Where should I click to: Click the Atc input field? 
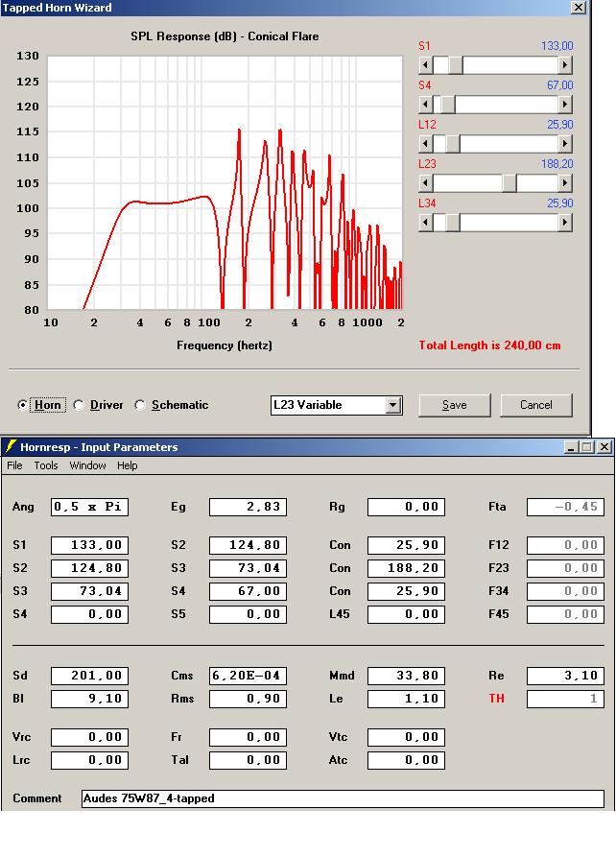(x=406, y=760)
